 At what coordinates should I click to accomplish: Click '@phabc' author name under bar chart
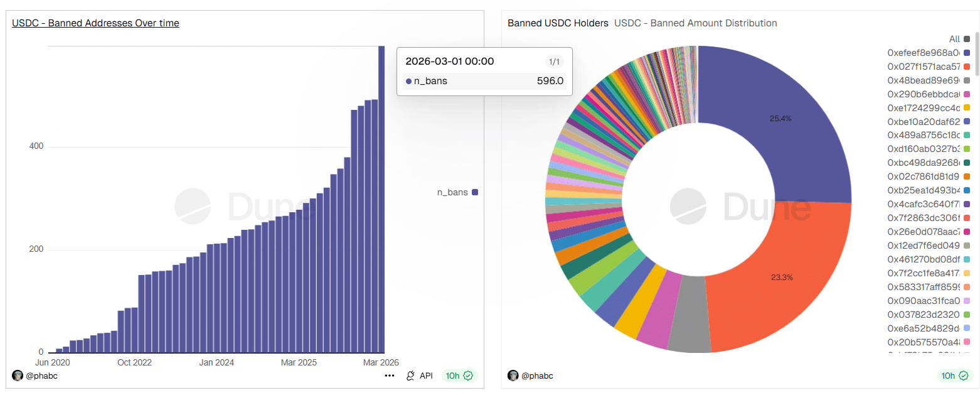pos(42,376)
